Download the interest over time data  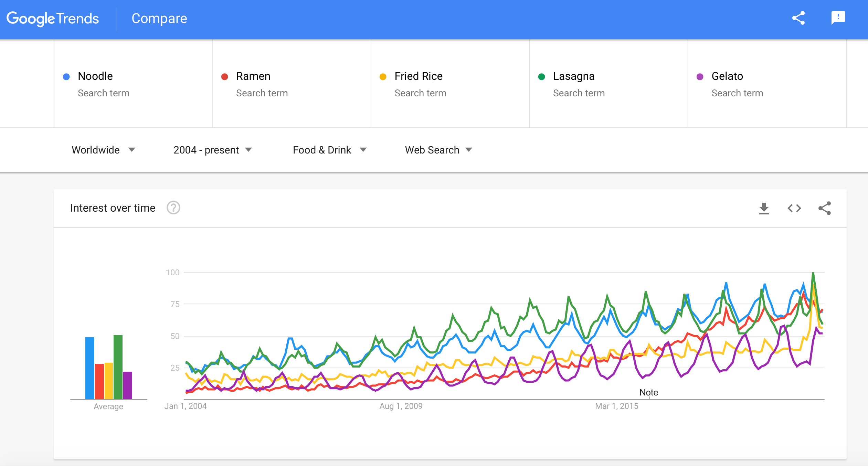(764, 208)
